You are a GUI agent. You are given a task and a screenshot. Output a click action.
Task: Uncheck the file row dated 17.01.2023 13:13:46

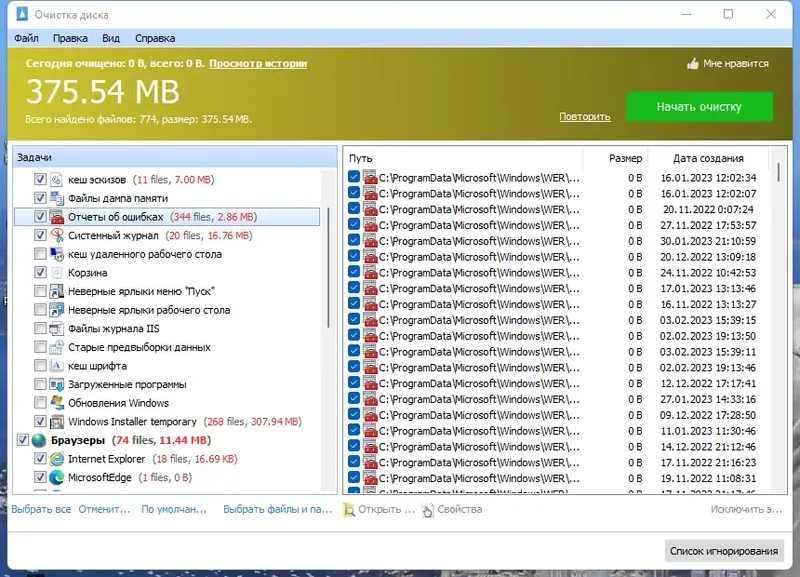click(x=354, y=288)
